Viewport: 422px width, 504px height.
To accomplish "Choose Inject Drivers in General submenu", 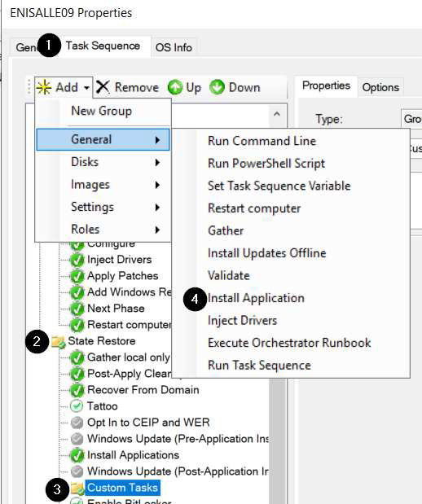I will [291, 321].
